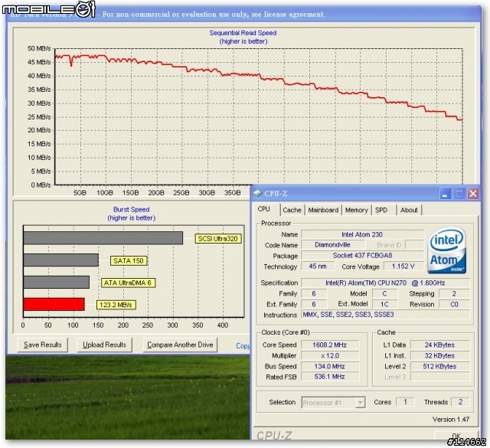Click the Revision value C0

click(454, 304)
